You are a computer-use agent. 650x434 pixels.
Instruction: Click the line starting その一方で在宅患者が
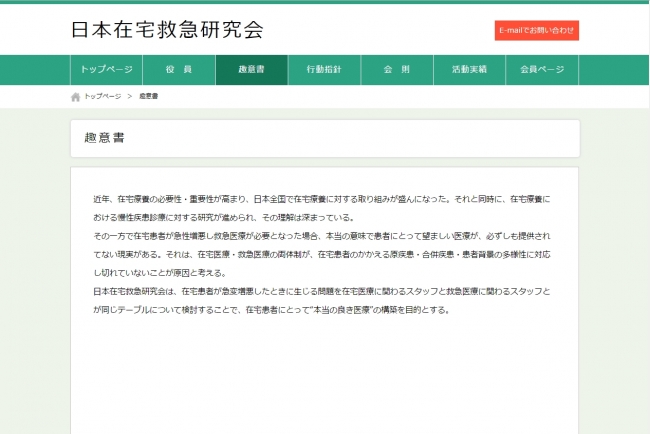click(322, 236)
